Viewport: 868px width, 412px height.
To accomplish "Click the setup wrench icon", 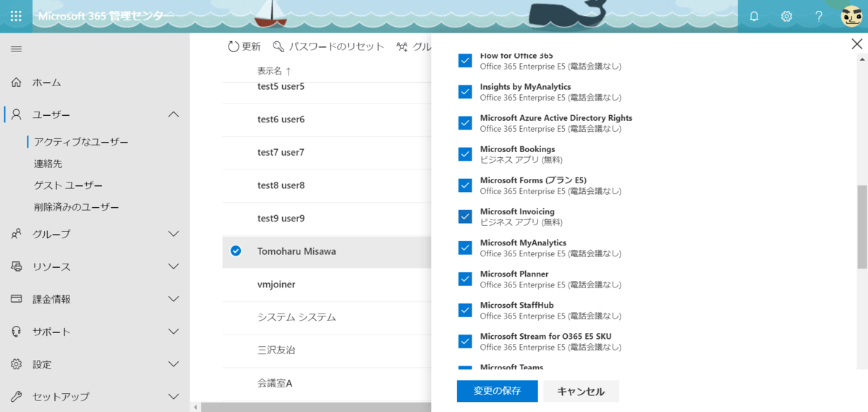I will [x=17, y=397].
